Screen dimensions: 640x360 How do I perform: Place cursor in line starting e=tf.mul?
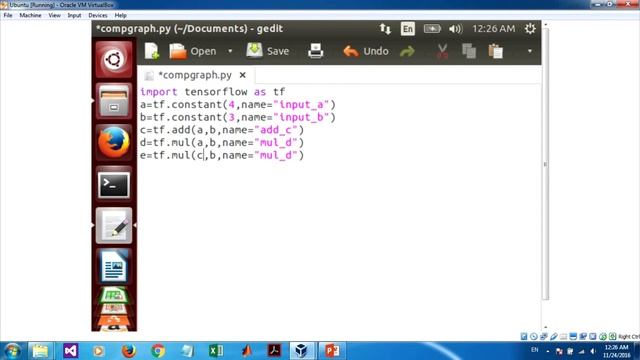pos(222,155)
